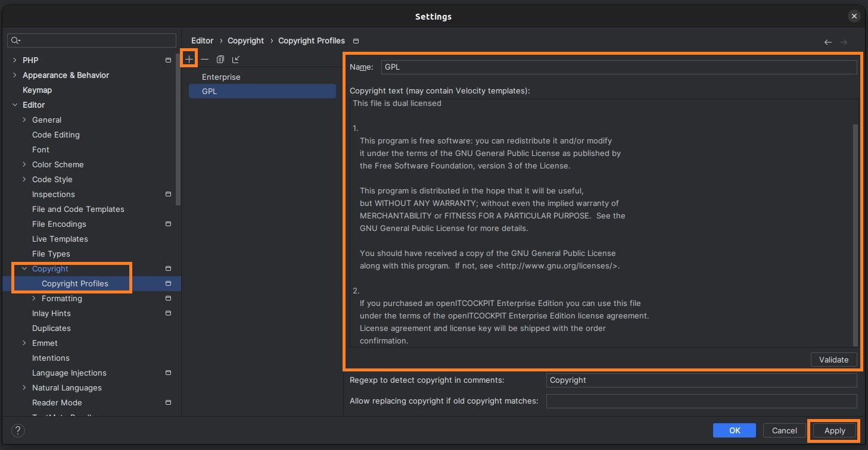Import copyright profile icon in toolbar
868x450 pixels.
[236, 60]
